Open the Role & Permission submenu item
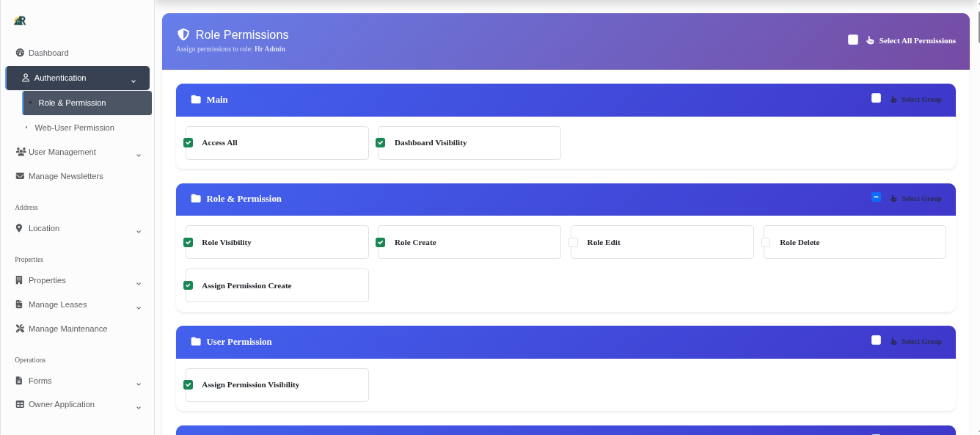 click(x=72, y=103)
